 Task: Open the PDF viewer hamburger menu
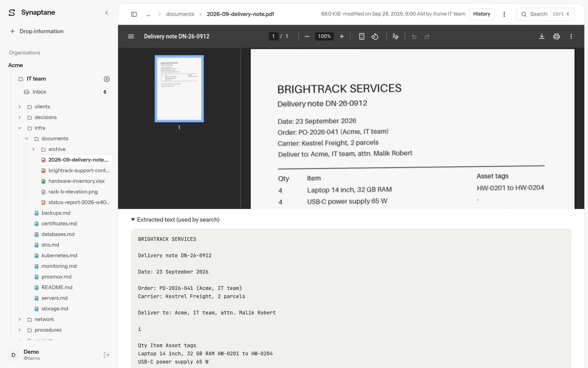point(131,36)
